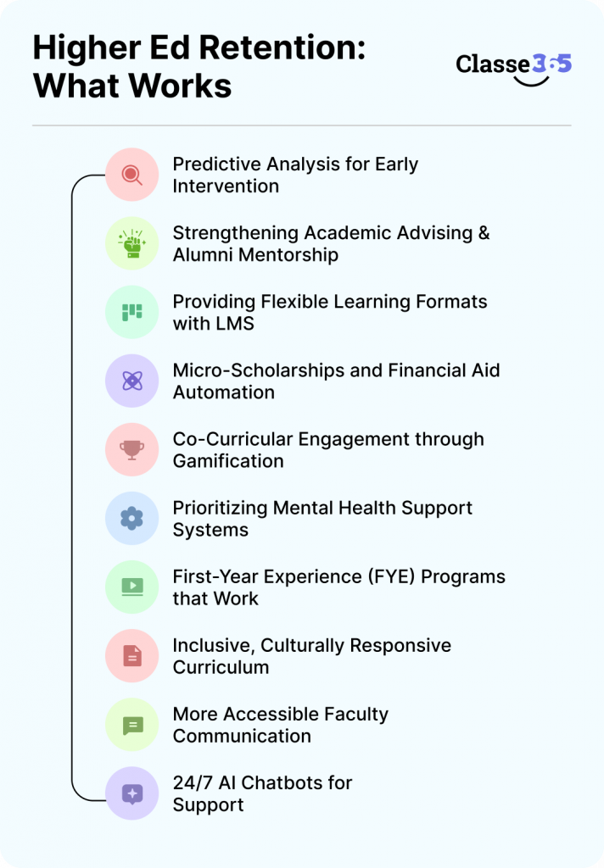
Task: Select Co-Curricular Engagement through Gamification text
Action: point(328,449)
